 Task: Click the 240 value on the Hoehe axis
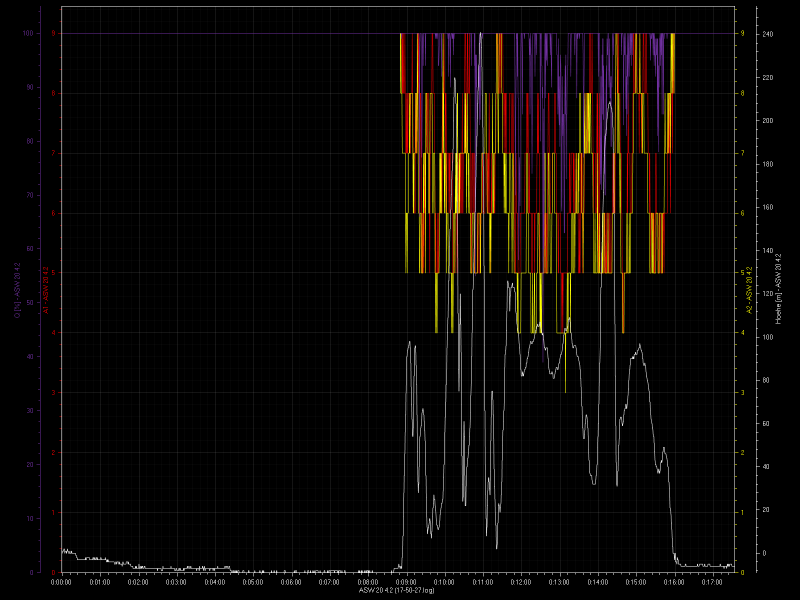coord(768,34)
